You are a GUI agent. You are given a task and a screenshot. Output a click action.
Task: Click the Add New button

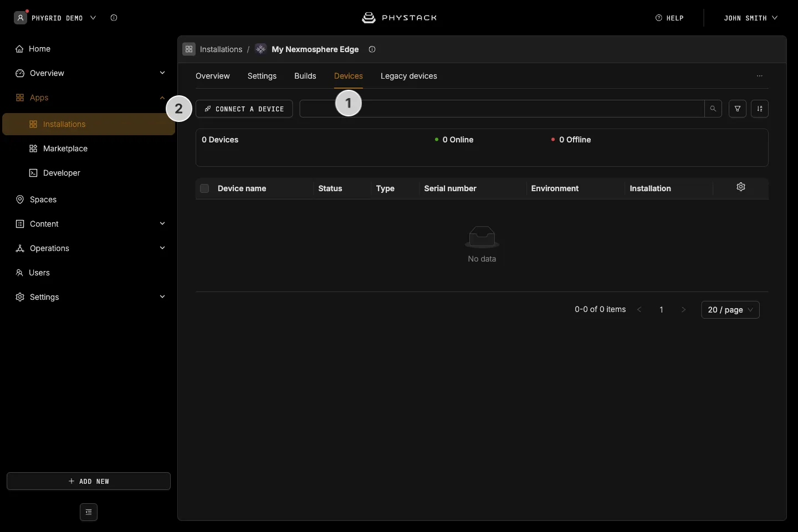(89, 481)
